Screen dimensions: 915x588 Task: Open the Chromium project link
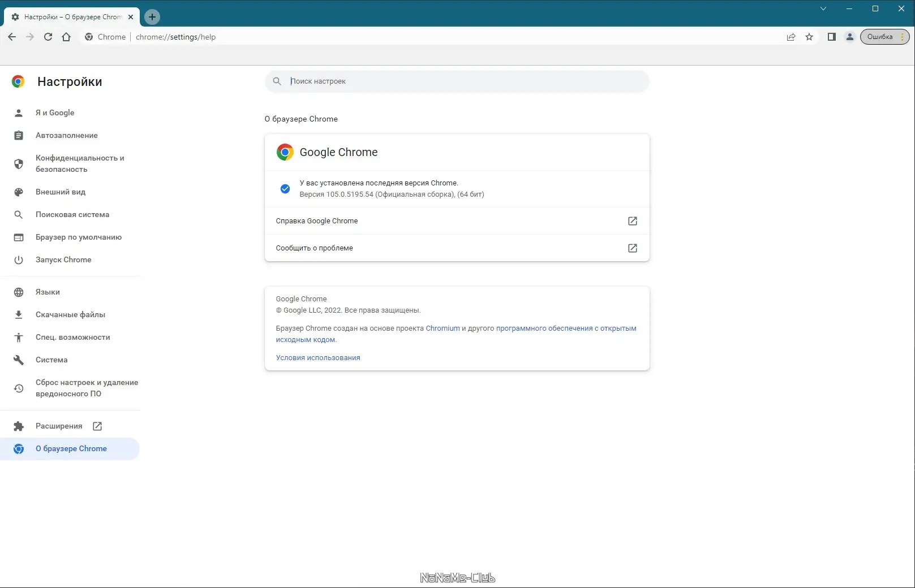tap(443, 328)
